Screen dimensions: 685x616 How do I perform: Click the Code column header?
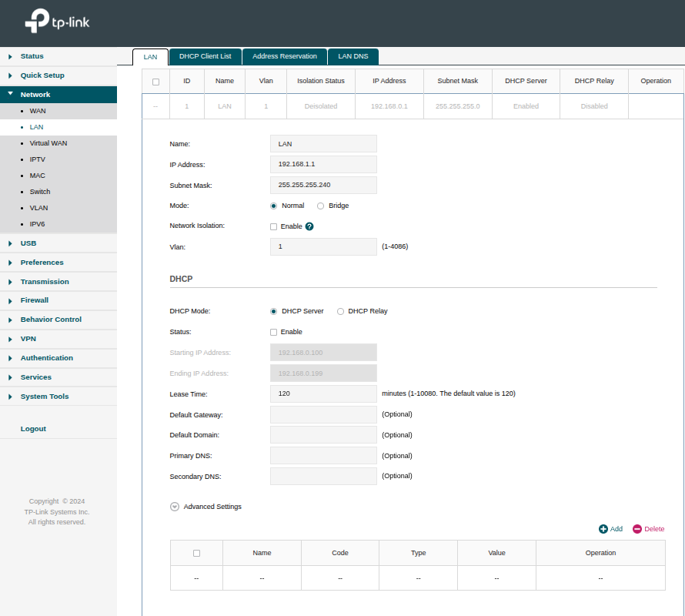click(x=340, y=553)
